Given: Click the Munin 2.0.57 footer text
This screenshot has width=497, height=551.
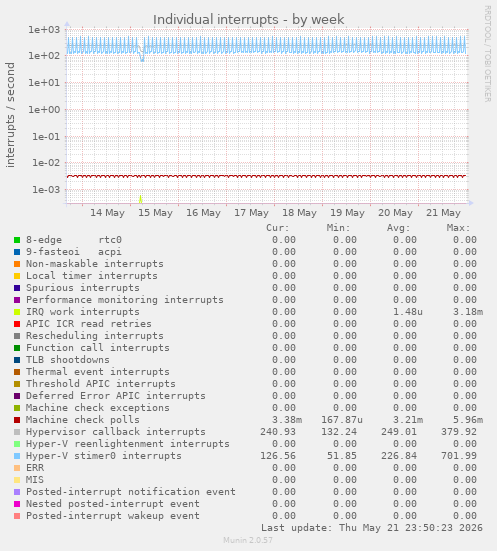Looking at the screenshot, I should [x=248, y=540].
